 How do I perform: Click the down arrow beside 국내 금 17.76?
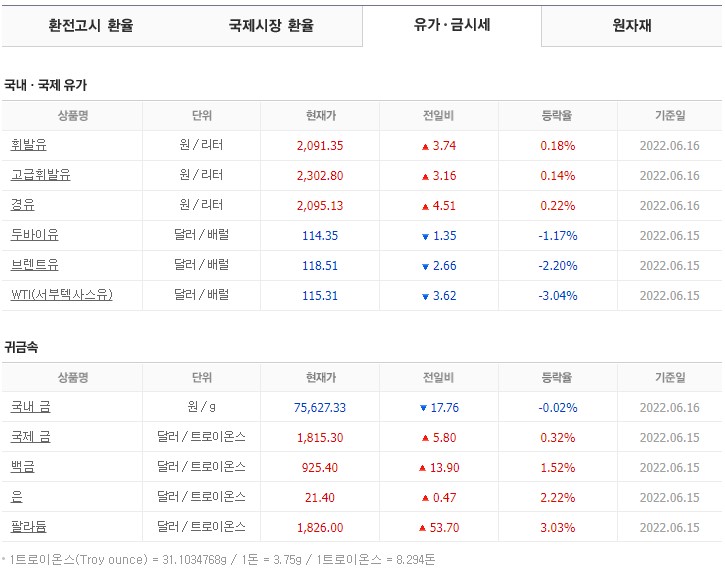[x=423, y=408]
